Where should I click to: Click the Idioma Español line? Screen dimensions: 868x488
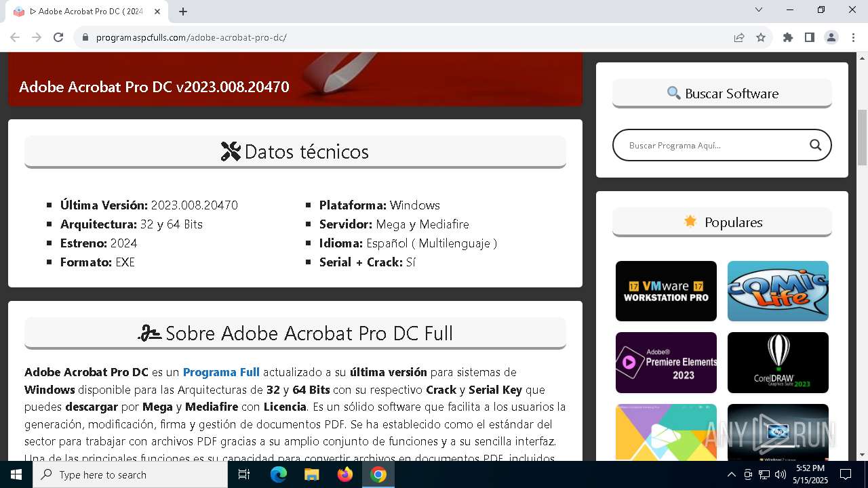tap(408, 243)
